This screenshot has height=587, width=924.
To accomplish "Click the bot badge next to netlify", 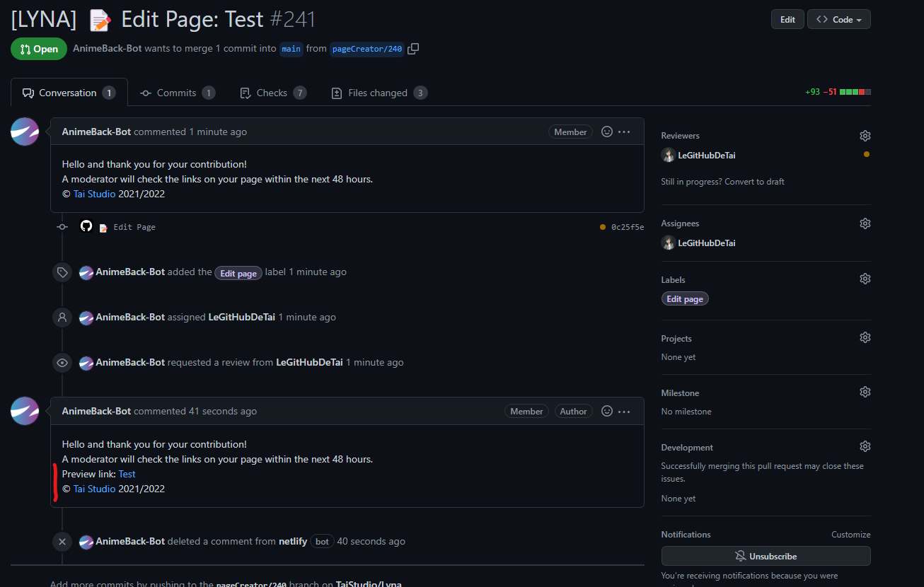I will pyautogui.click(x=322, y=541).
